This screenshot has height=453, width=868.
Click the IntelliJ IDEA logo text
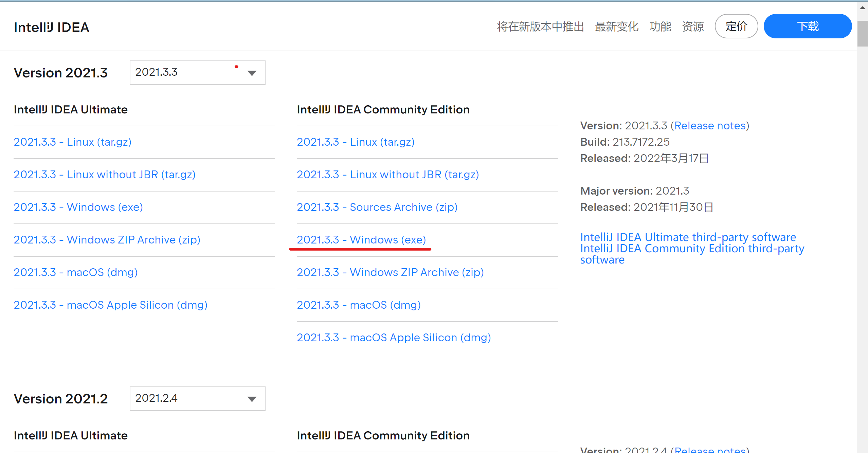pyautogui.click(x=52, y=27)
